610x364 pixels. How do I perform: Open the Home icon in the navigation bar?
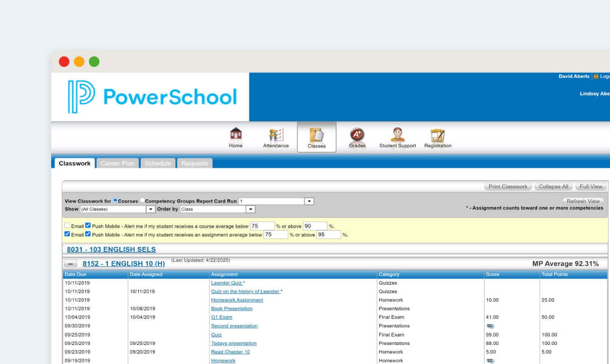[x=235, y=134]
